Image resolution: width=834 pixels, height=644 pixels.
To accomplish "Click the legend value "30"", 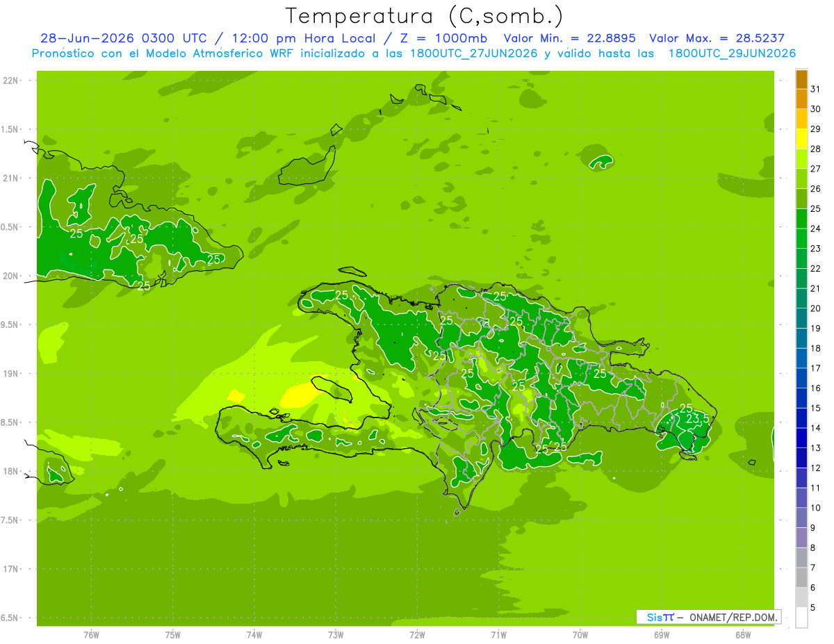I will [816, 108].
